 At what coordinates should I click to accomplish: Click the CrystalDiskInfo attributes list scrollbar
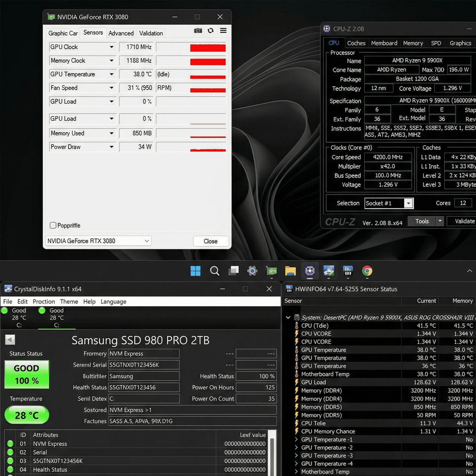[272, 453]
